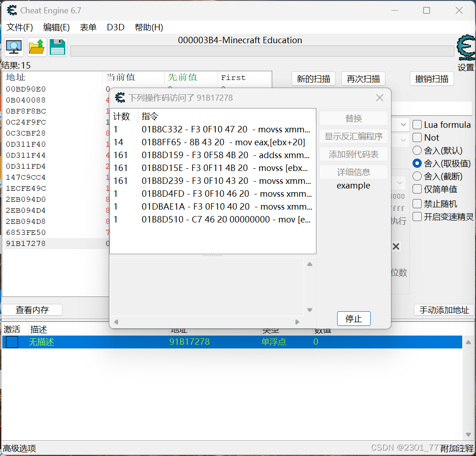
Task: Tick the Not checkbox
Action: point(417,137)
